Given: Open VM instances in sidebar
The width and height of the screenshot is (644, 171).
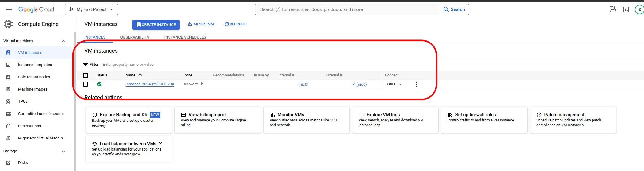Looking at the screenshot, I should click(x=30, y=53).
